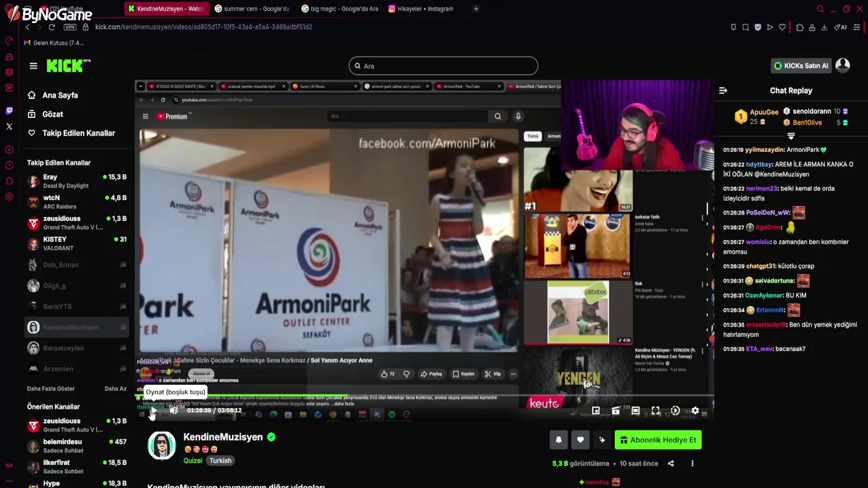Change playback speed in video player

[675, 411]
